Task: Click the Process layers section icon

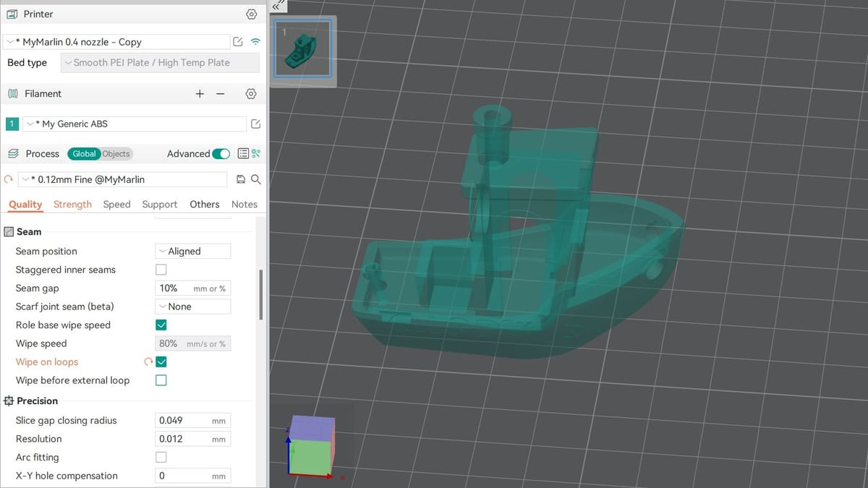Action: [12, 153]
